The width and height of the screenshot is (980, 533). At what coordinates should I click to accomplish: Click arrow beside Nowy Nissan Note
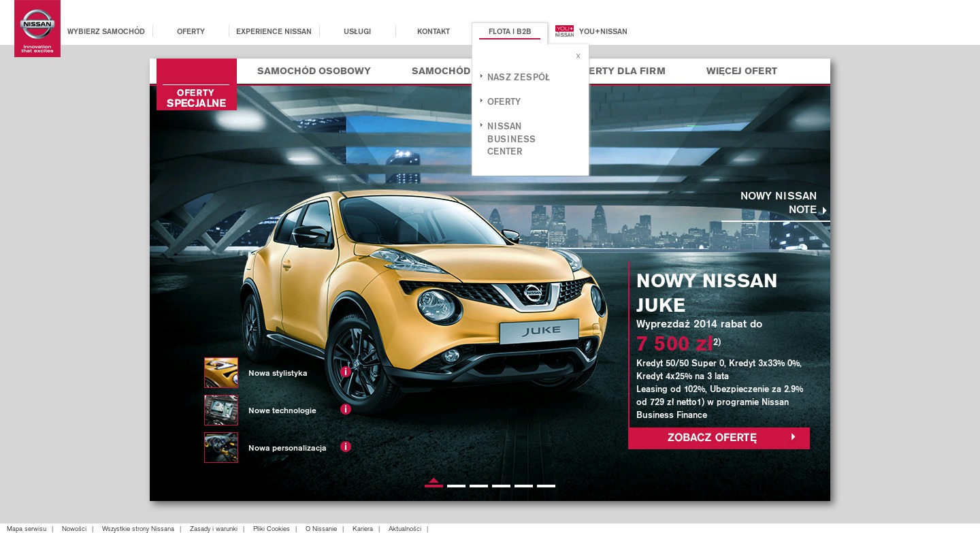tap(824, 210)
